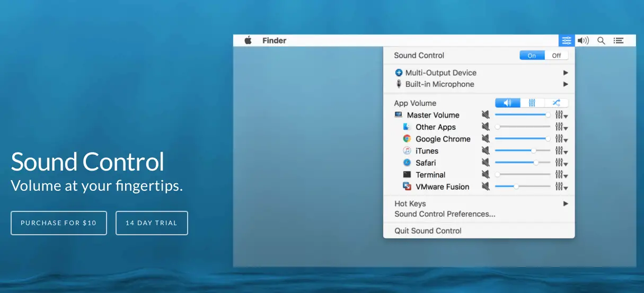Open Notification Center list icon
644x293 pixels.
(619, 40)
